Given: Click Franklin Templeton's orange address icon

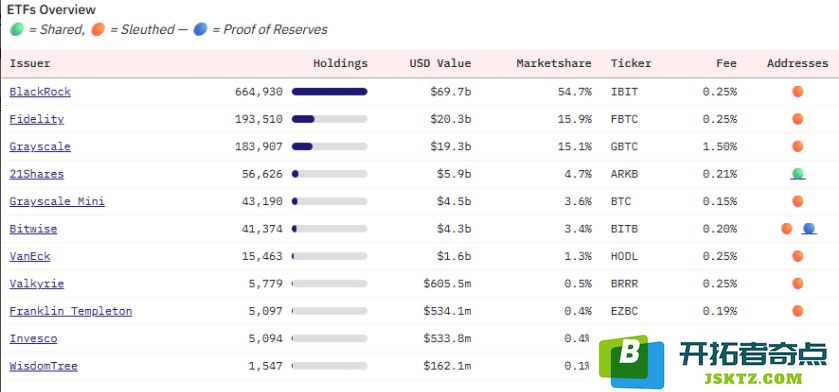Looking at the screenshot, I should point(797,311).
